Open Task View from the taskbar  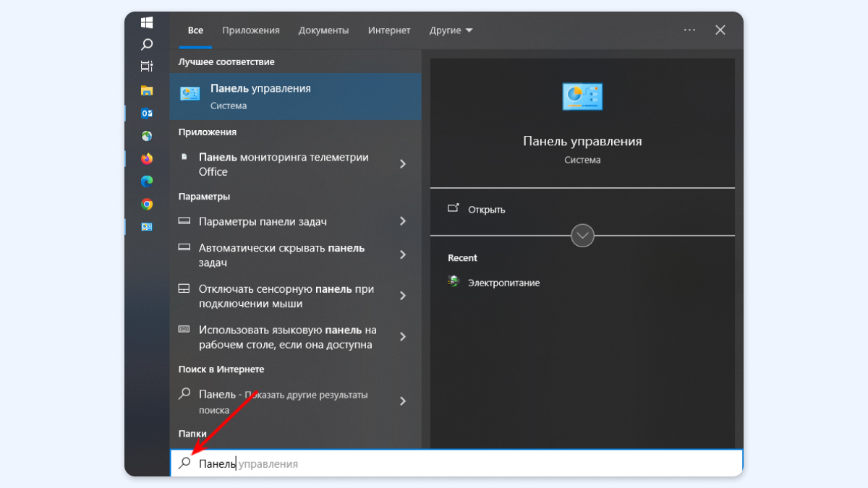pyautogui.click(x=147, y=67)
